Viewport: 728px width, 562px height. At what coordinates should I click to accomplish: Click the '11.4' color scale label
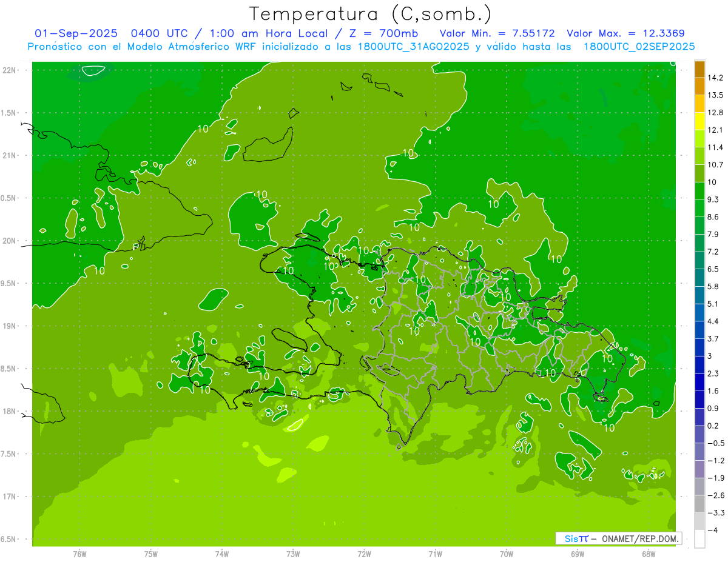coord(716,147)
